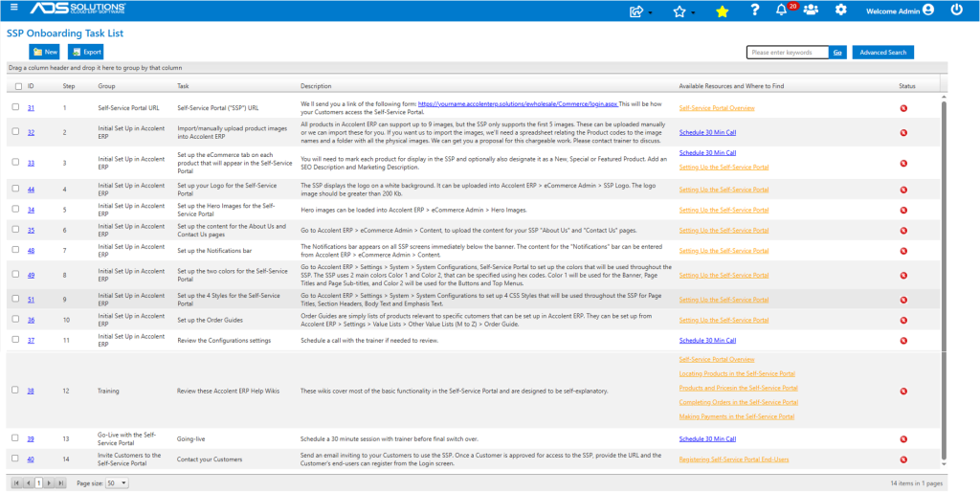The width and height of the screenshot is (980, 493).
Task: Open Schedule 30 Min Call link in row 37
Action: coord(707,341)
